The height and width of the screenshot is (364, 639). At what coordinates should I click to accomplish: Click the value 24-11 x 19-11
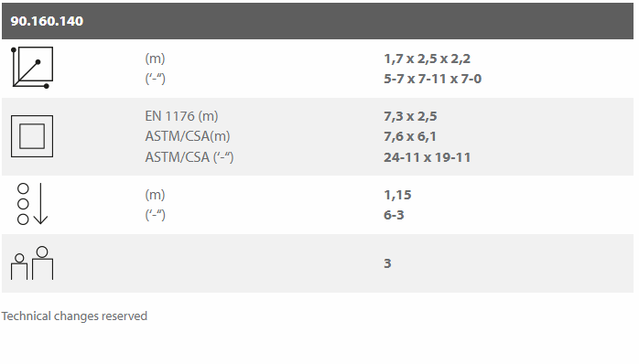428,157
